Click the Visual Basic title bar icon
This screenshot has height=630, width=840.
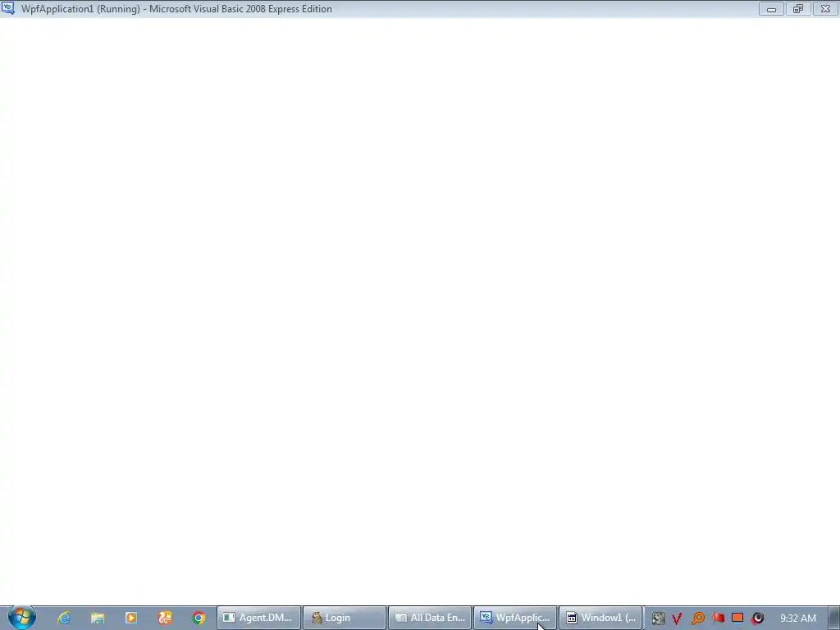[x=8, y=8]
